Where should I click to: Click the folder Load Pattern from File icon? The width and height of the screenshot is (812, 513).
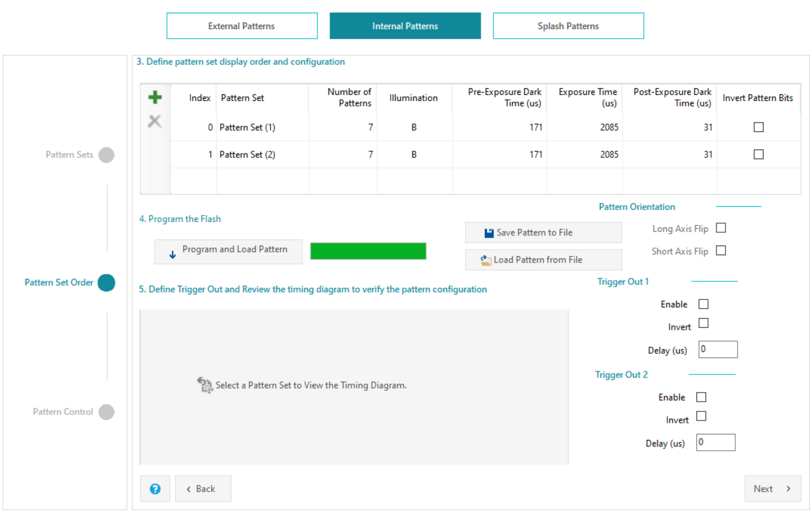486,260
